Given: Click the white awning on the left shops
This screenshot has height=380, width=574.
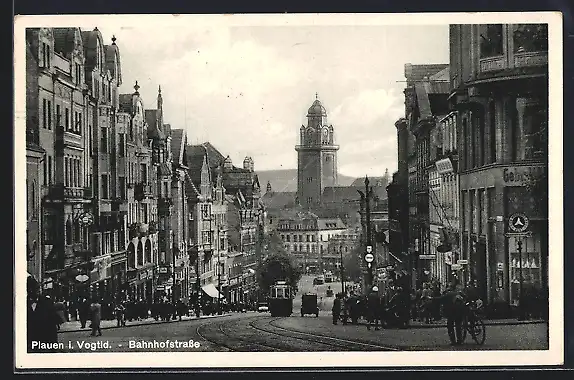Looking at the screenshot, I should 212,291.
